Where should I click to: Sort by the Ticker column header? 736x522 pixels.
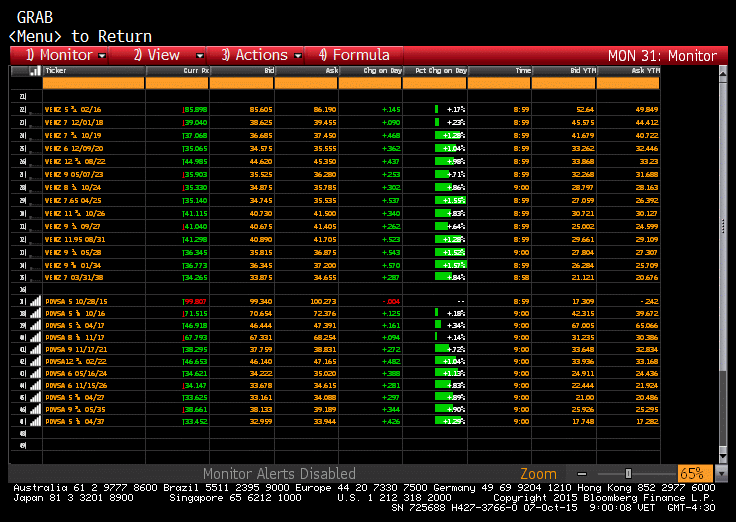tap(94, 71)
